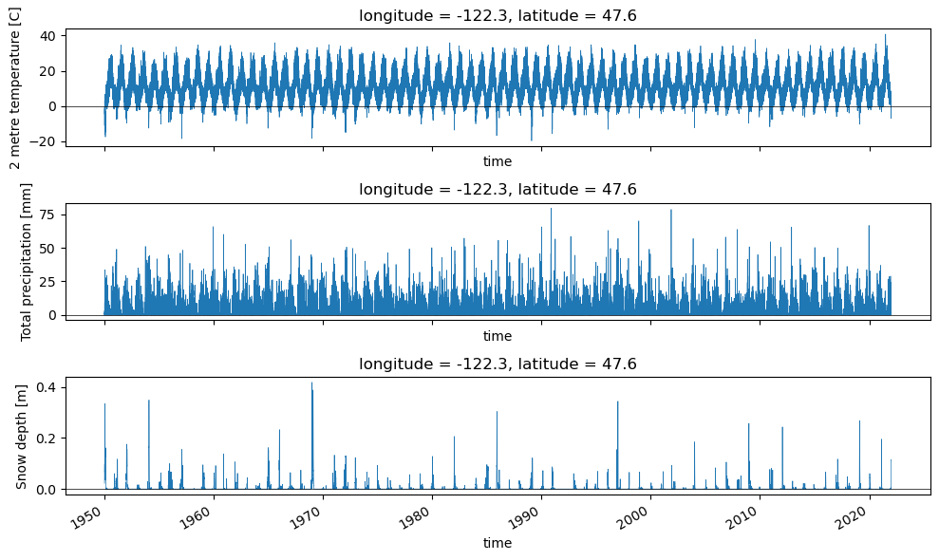
Task: Select the 40 tick on temperature axis
Action: coord(48,36)
